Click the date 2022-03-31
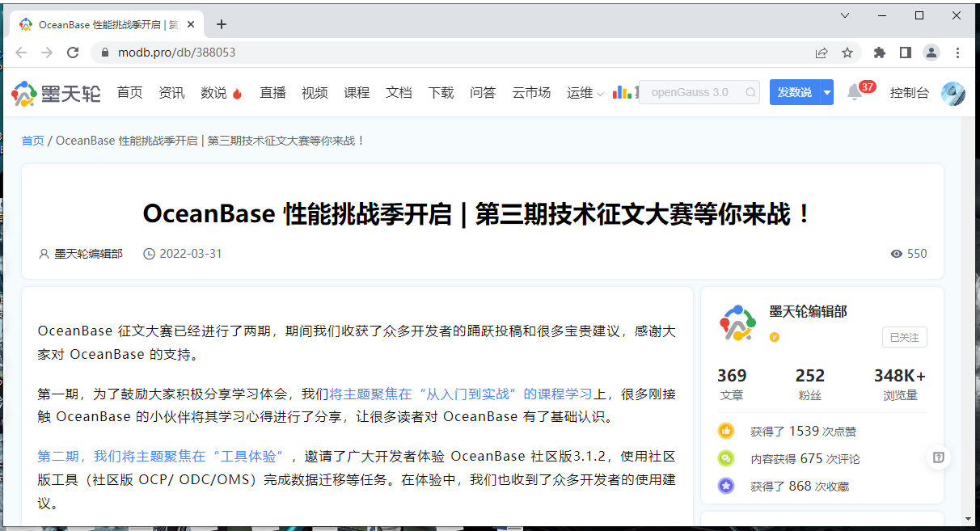980x531 pixels. [191, 254]
